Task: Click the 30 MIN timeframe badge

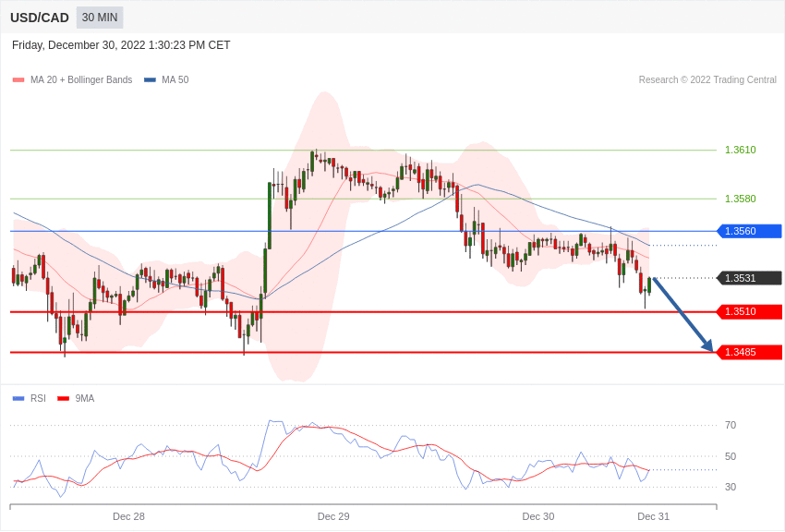Action: coord(100,18)
